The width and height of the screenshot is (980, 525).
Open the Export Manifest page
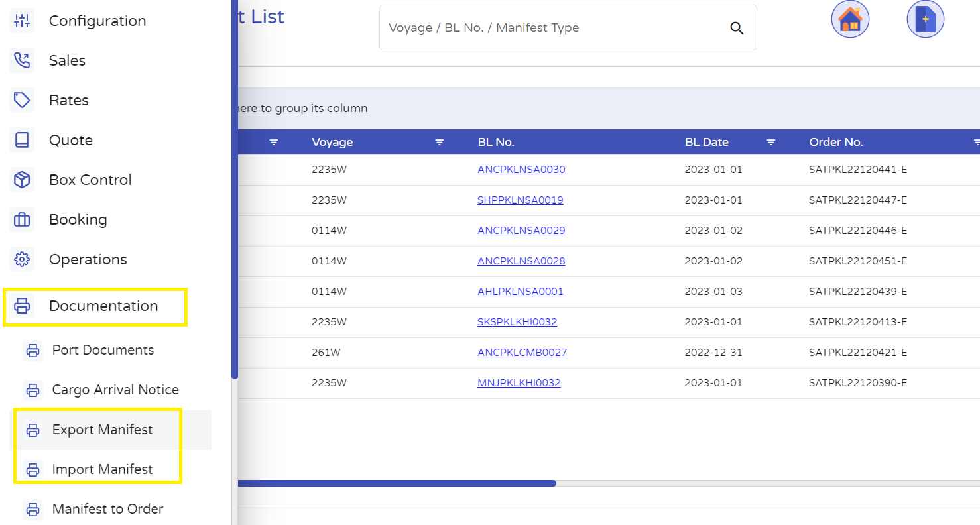(102, 430)
